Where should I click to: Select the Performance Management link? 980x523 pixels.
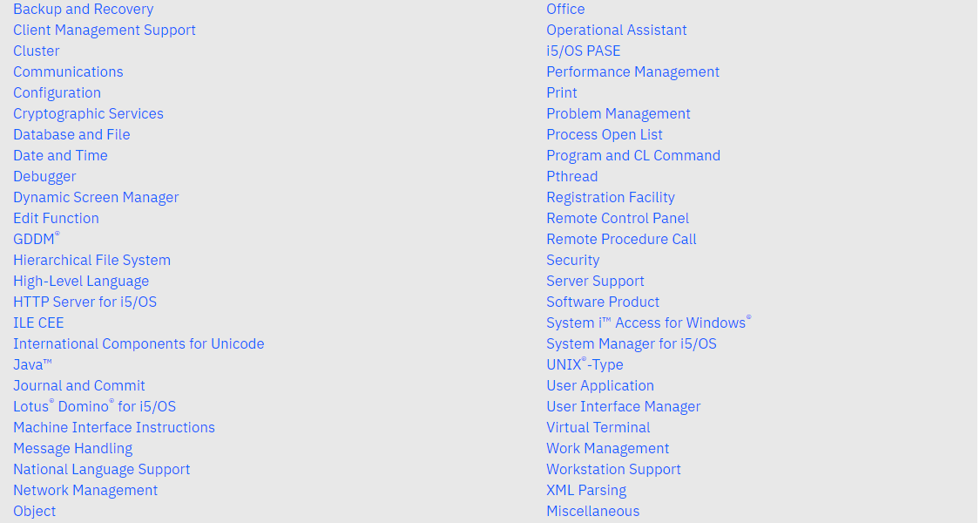click(x=632, y=72)
